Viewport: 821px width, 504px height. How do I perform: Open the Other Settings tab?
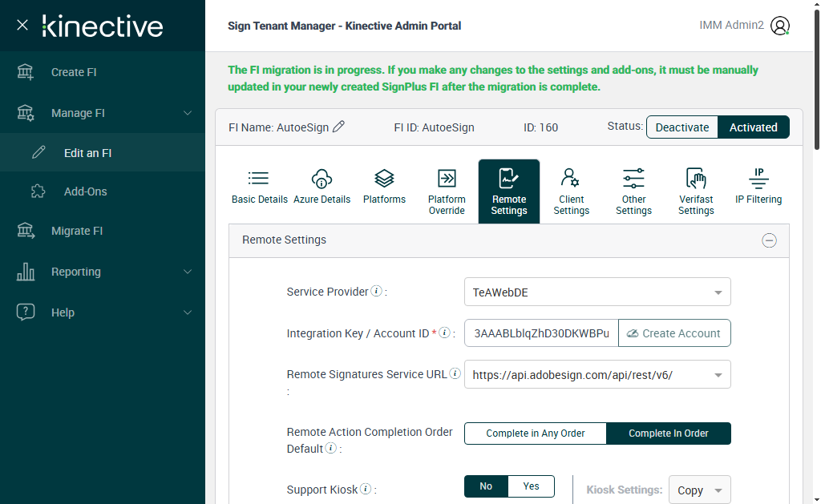tap(633, 192)
